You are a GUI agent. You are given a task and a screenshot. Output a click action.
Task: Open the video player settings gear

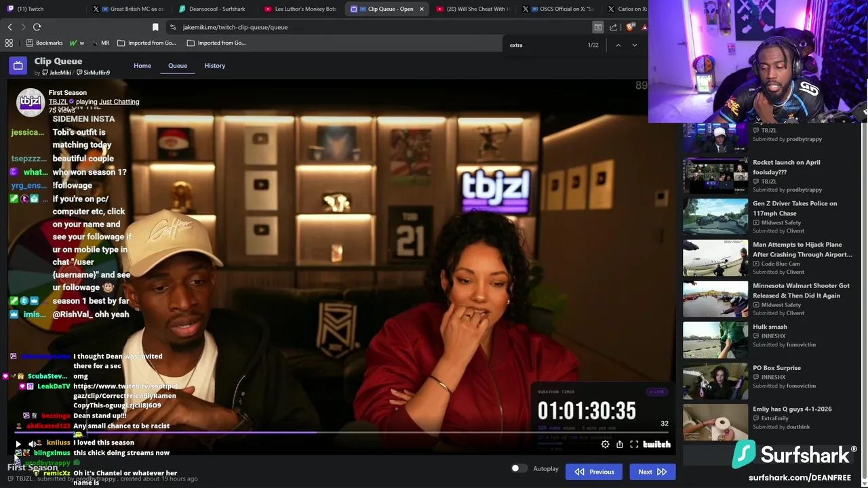[x=605, y=445]
